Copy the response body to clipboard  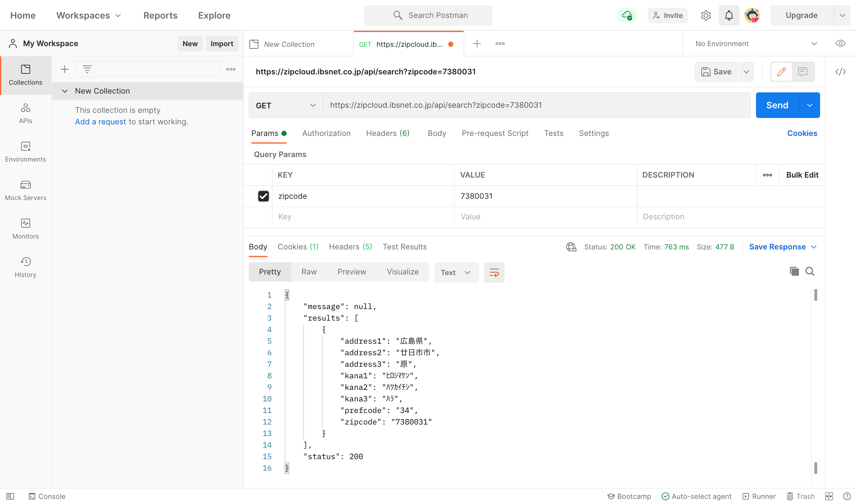[x=794, y=271]
